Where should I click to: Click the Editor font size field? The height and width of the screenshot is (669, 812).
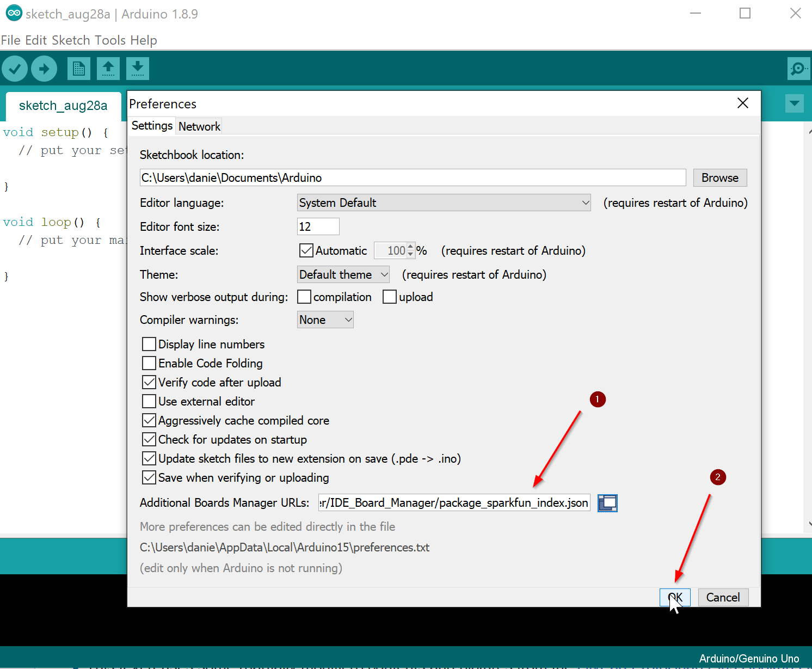(318, 226)
